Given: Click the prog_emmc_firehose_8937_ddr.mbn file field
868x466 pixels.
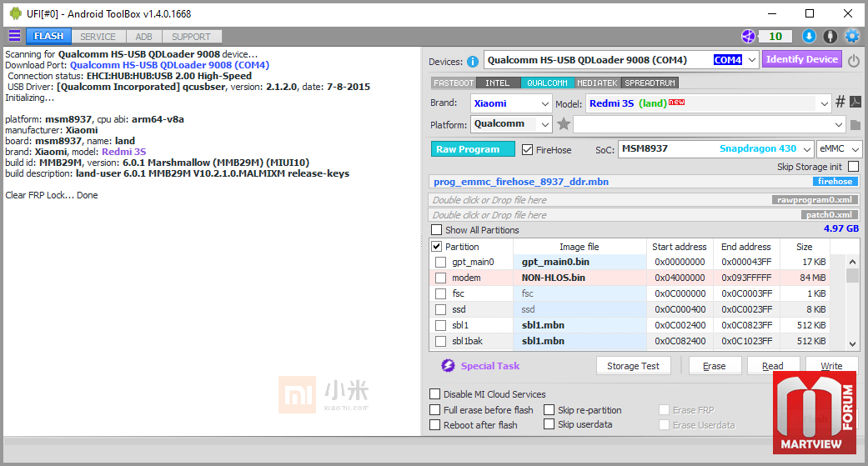Looking at the screenshot, I should [645, 182].
